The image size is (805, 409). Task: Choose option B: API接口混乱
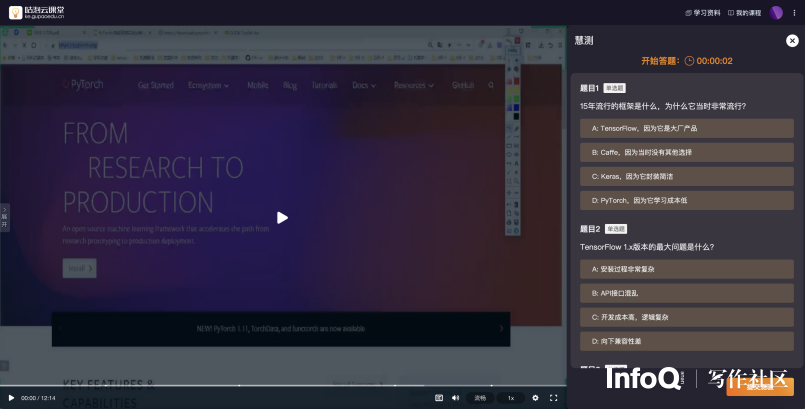(x=686, y=293)
